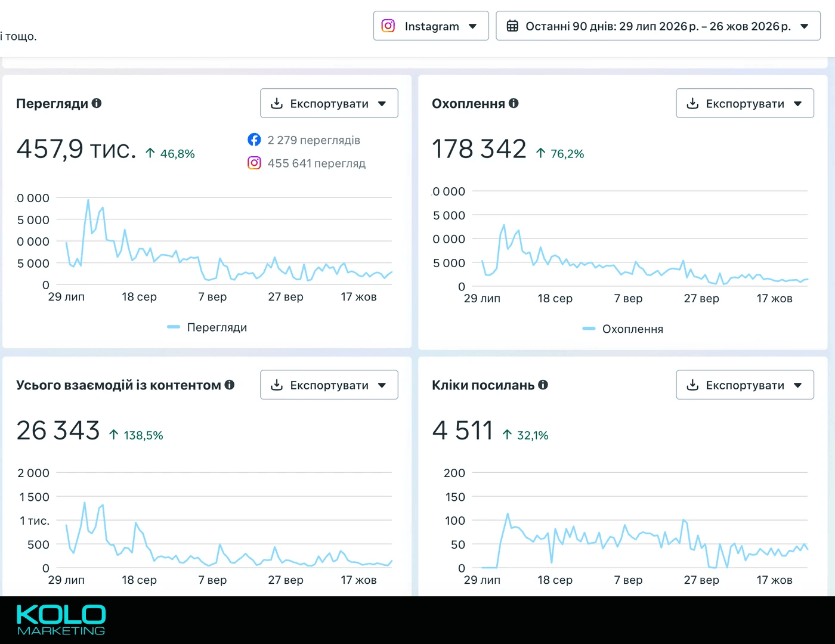Click the 178 342 reach total
This screenshot has height=644, width=835.
tap(479, 149)
